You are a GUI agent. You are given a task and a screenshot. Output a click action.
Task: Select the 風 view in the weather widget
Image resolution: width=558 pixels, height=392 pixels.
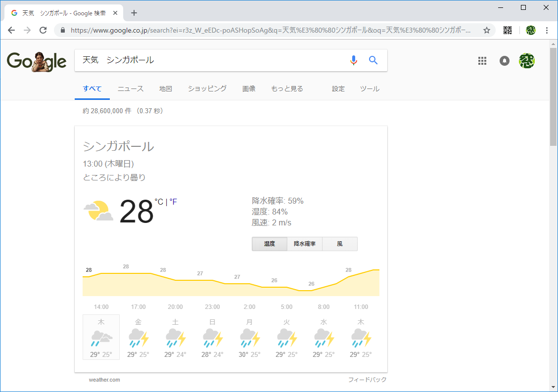click(339, 244)
